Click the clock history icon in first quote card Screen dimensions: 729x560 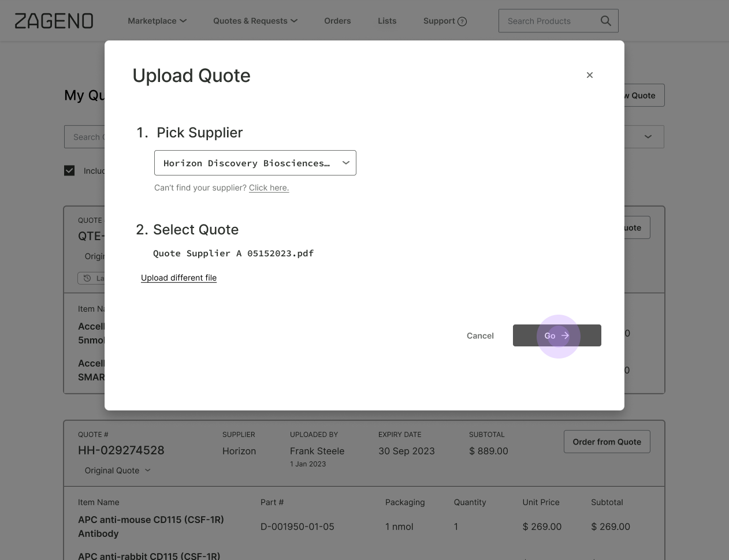[x=87, y=278]
